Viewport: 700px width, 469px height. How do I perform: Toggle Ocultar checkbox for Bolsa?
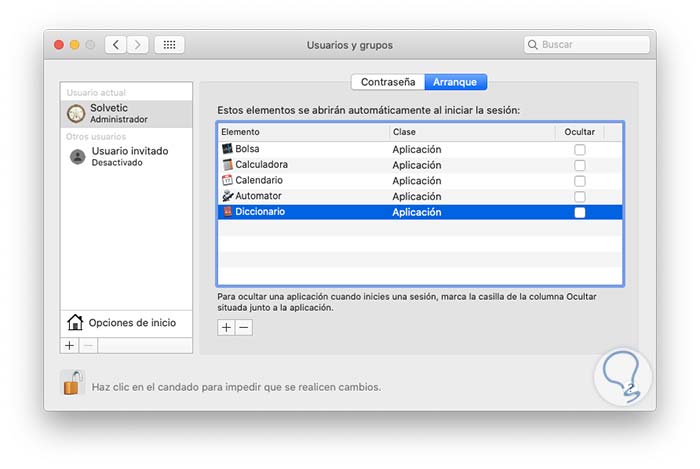(x=580, y=150)
